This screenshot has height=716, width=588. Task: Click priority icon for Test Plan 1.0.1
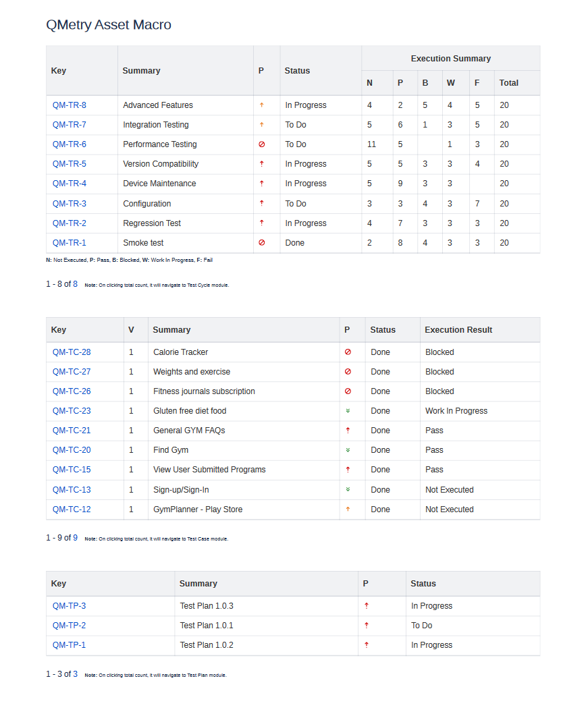[x=367, y=626]
